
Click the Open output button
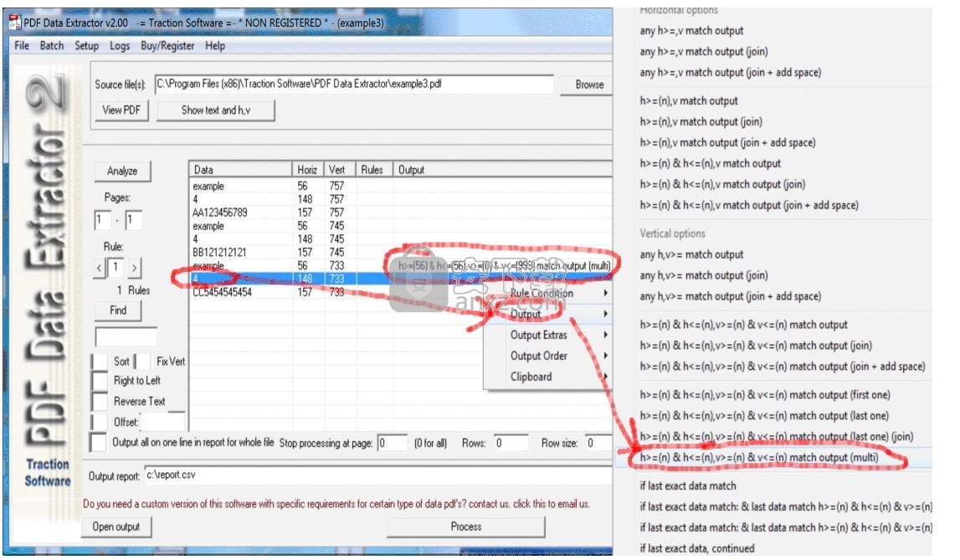click(116, 527)
